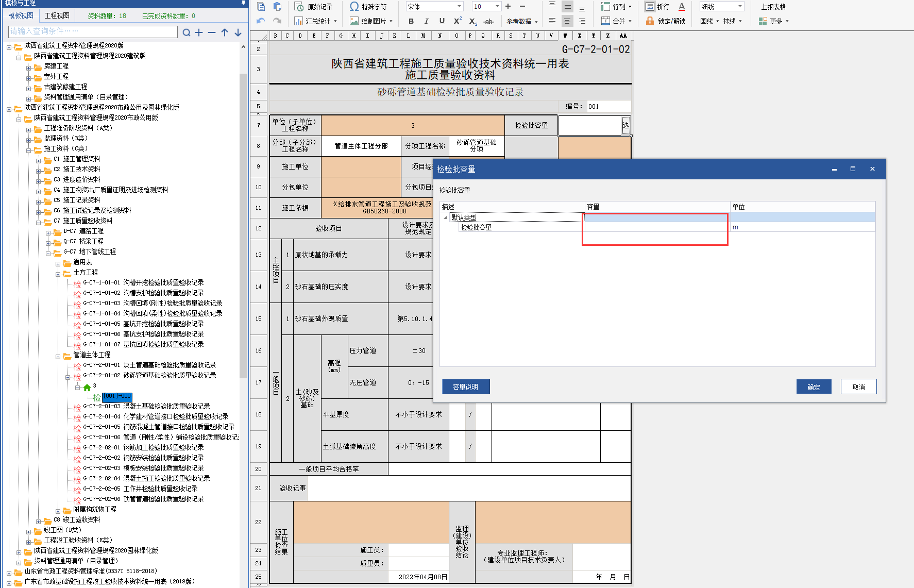The height and width of the screenshot is (588, 914).
Task: Change font color with A icon
Action: [x=682, y=7]
